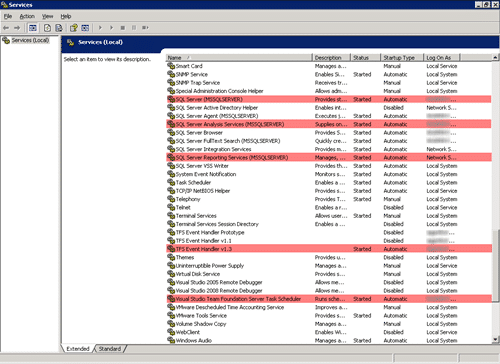
Task: Sort by the Description column header
Action: tap(331, 58)
